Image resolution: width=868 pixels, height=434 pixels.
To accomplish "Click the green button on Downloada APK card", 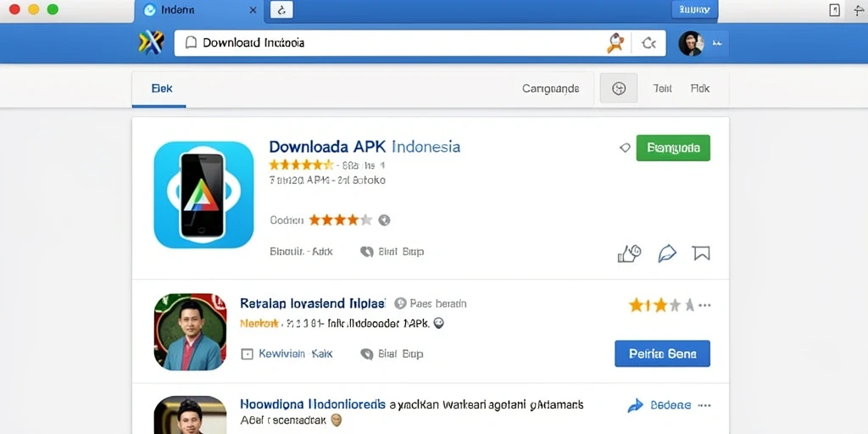I will [x=673, y=147].
